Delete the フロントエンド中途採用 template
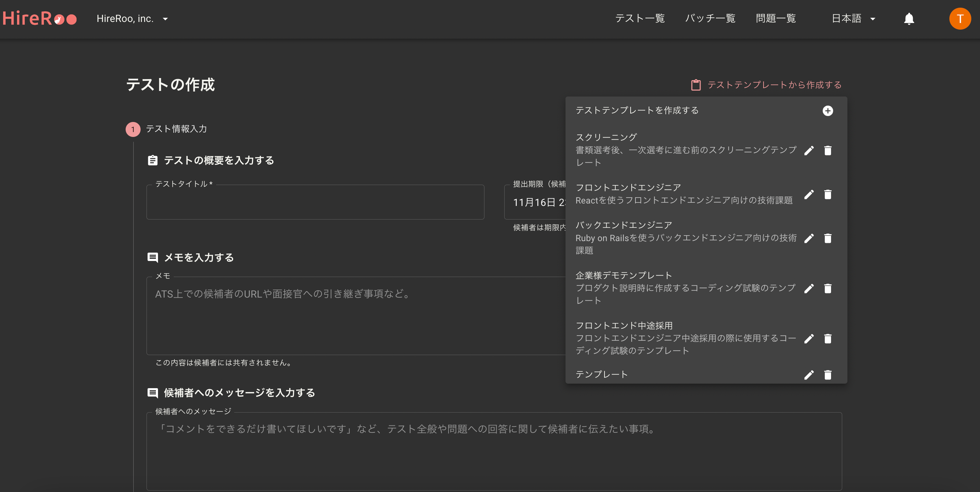The height and width of the screenshot is (492, 980). click(x=828, y=339)
